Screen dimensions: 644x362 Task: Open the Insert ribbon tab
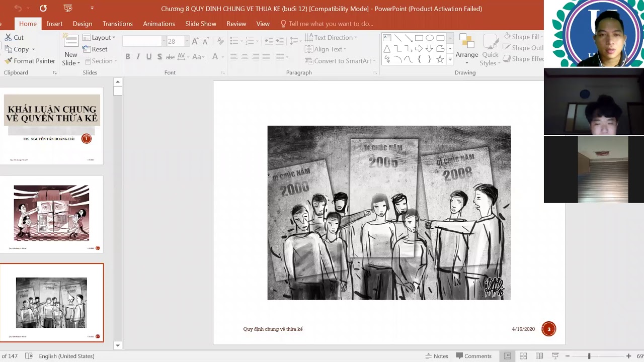point(54,24)
